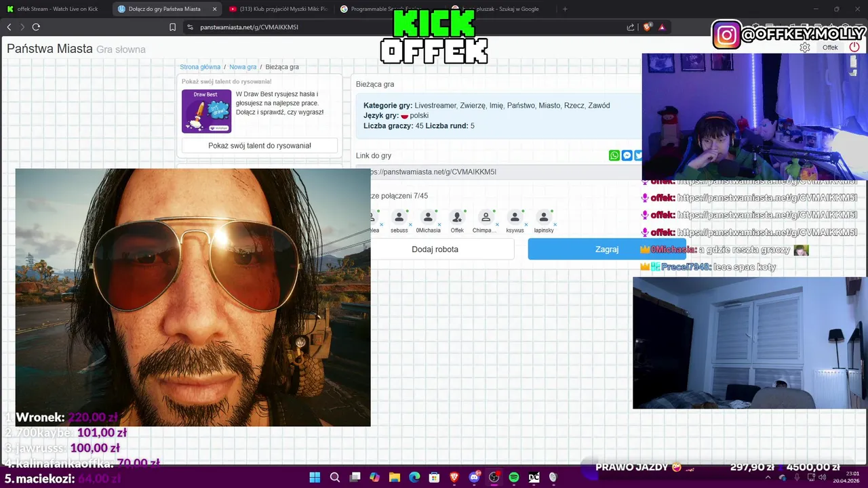Open the Draw Best ad thumbnail

tap(206, 111)
